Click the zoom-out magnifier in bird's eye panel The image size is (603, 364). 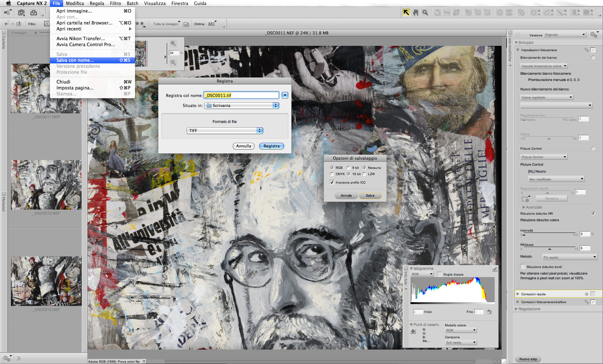pos(173,62)
